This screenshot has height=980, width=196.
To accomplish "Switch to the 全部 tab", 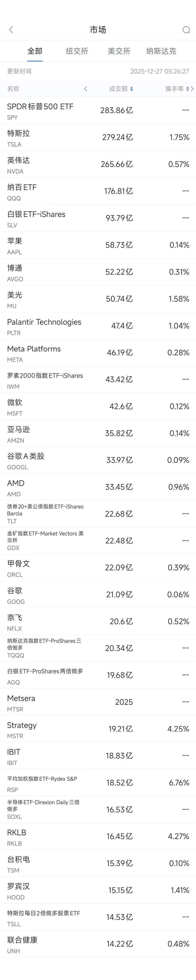I will pos(35,51).
